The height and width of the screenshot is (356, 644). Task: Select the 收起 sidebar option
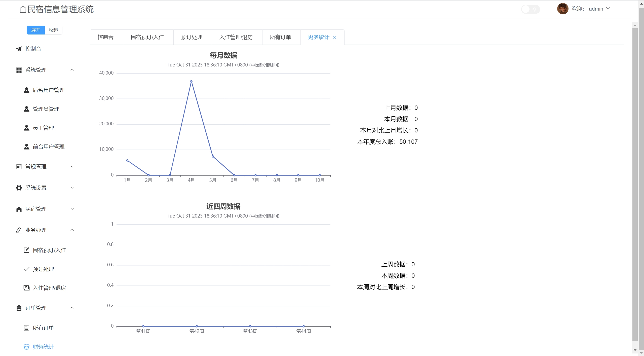pyautogui.click(x=53, y=30)
